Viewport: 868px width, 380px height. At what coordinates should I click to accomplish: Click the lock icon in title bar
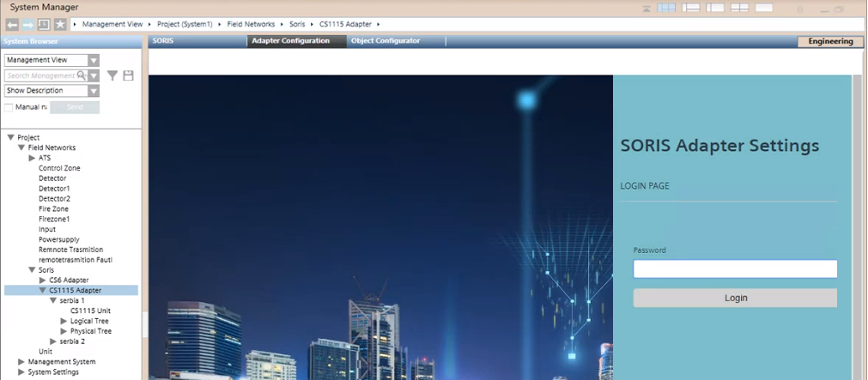pyautogui.click(x=800, y=8)
